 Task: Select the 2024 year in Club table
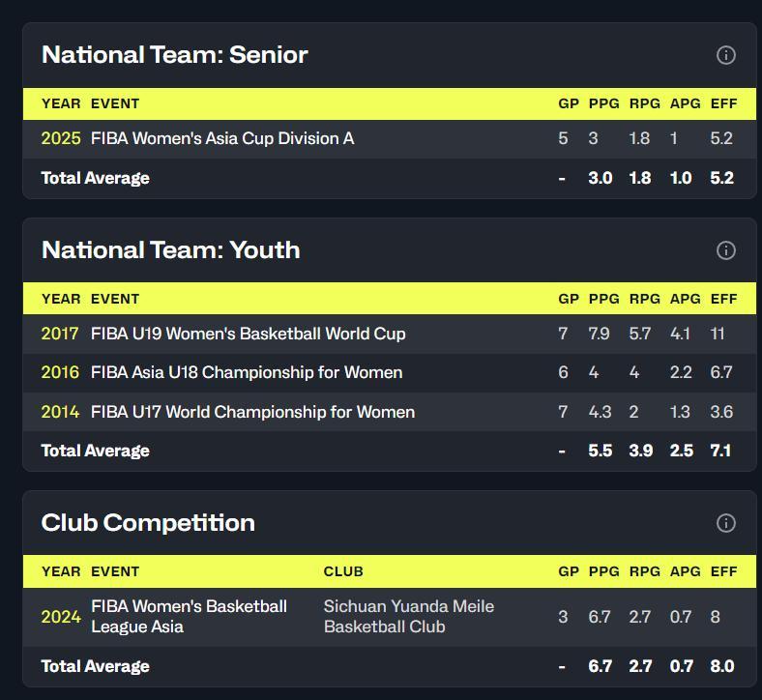[61, 617]
